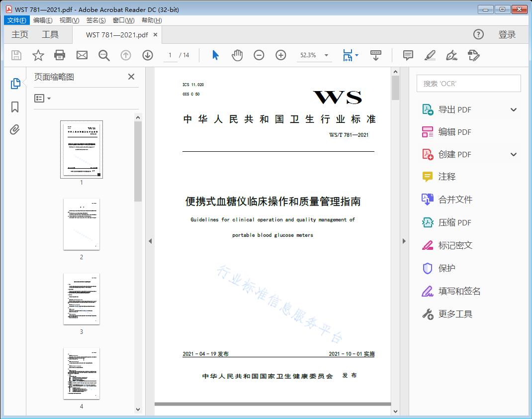Open the 创建 PDF dropdown arrow

click(x=513, y=154)
